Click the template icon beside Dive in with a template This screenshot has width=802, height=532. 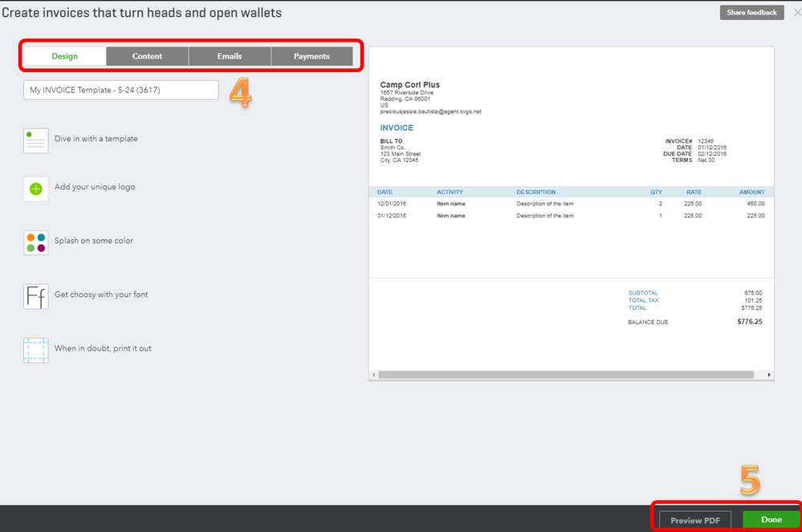tap(36, 140)
